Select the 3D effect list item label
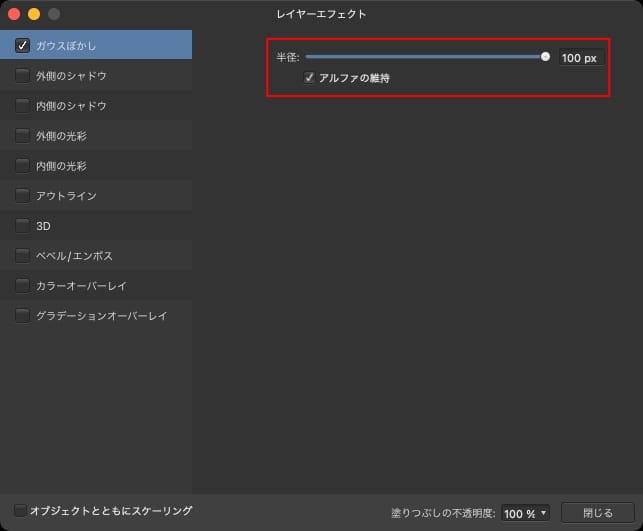Screen dimensions: 643x531 pos(43,226)
